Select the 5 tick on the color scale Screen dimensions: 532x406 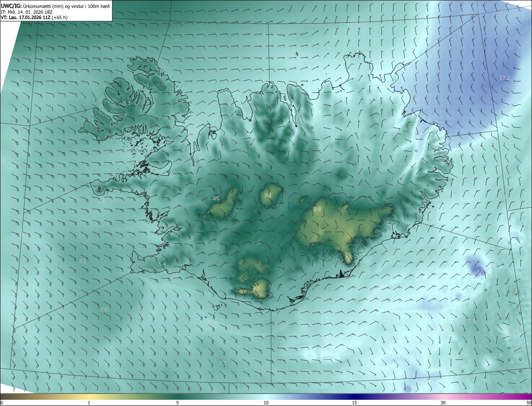point(177,403)
